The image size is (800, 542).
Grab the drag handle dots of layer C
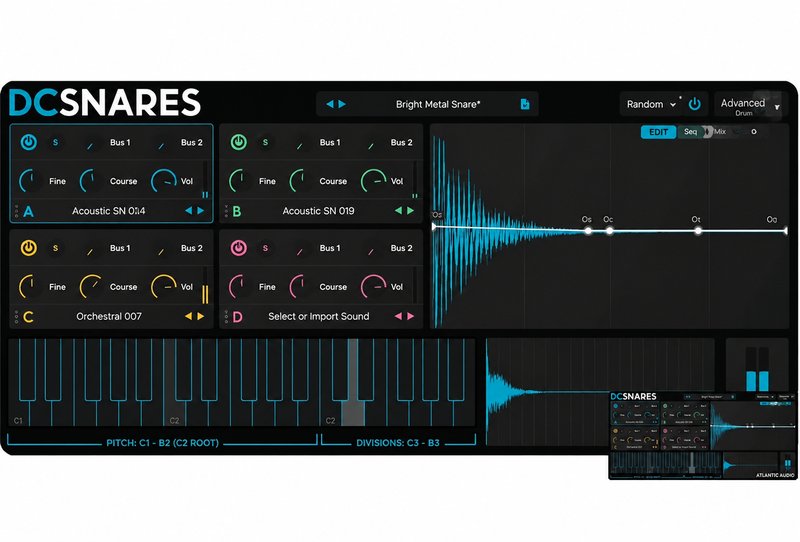pos(16,317)
